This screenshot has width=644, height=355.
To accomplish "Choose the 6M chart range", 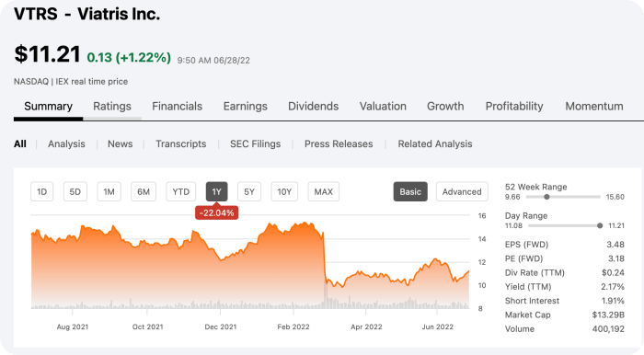I will [144, 191].
